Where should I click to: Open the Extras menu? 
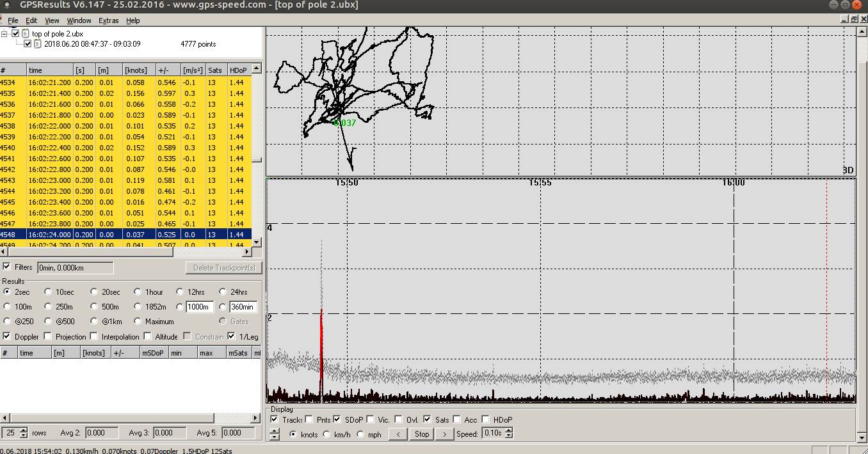click(108, 20)
